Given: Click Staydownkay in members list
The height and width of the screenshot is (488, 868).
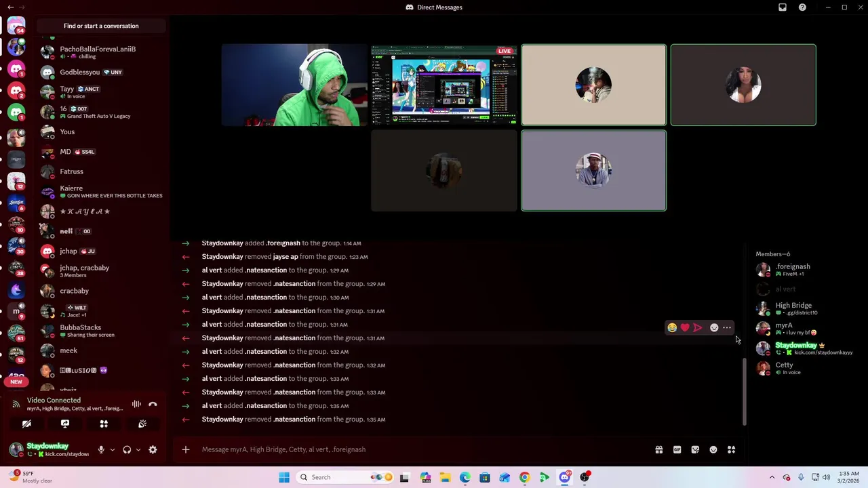Looking at the screenshot, I should click(x=806, y=348).
